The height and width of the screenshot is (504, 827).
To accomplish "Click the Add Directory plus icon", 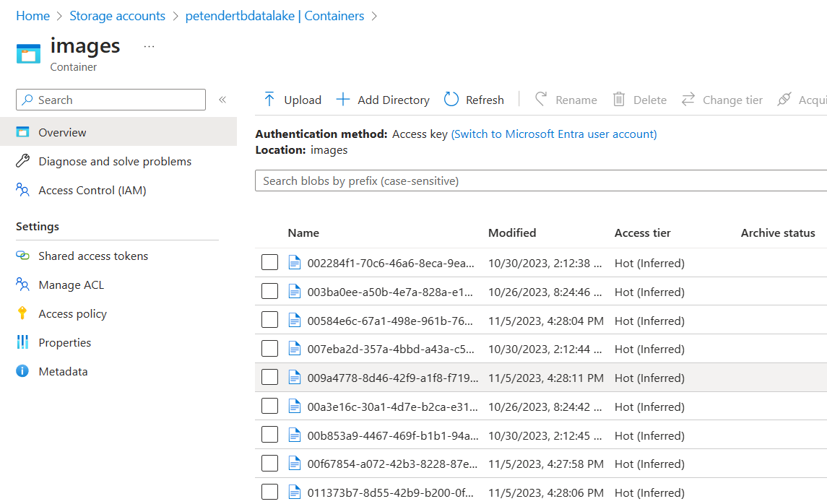I will [343, 99].
